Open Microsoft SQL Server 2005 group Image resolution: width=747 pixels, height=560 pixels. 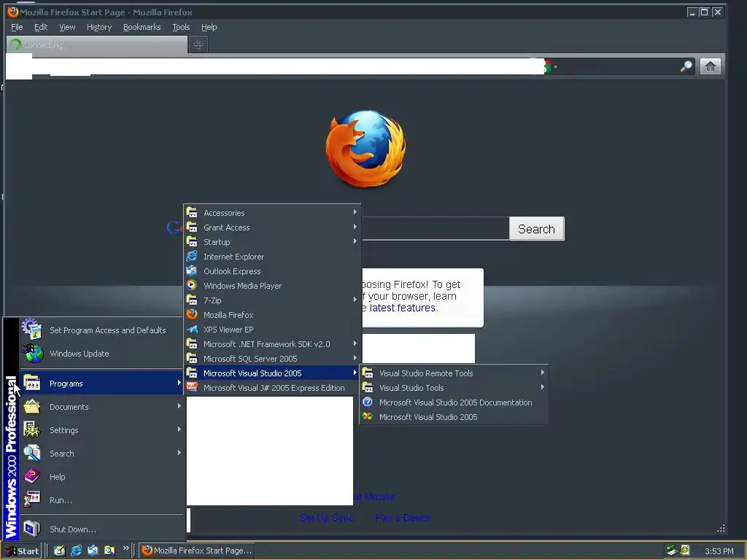[x=272, y=359]
